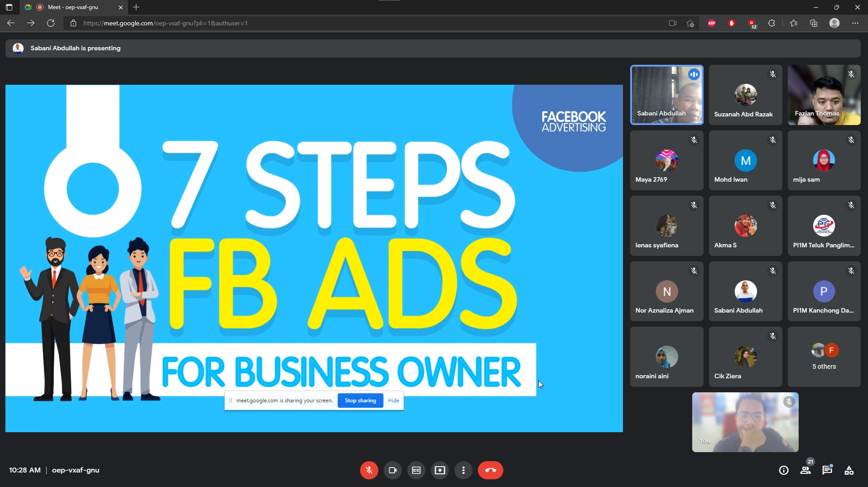The image size is (868, 487).
Task: Click Stop sharing button
Action: (360, 400)
